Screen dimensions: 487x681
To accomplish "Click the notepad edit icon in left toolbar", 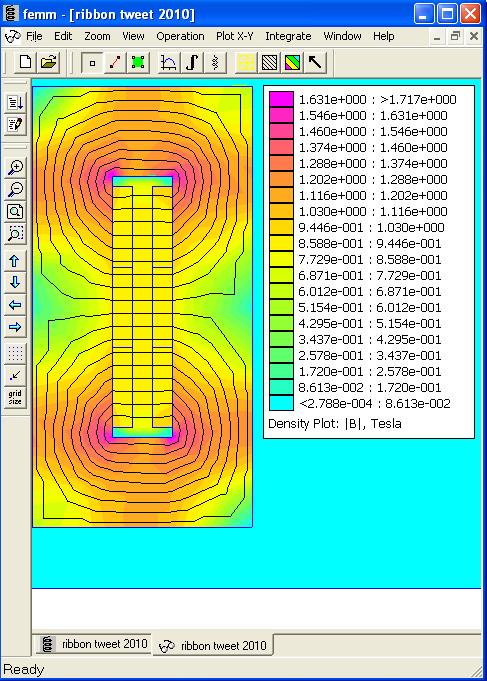I will pyautogui.click(x=15, y=125).
